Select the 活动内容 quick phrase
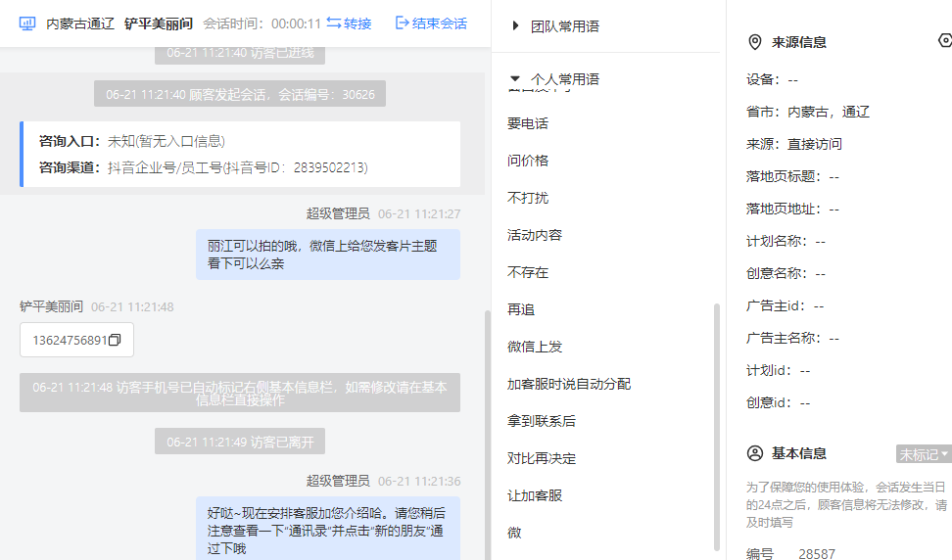952x560 pixels. [x=535, y=235]
